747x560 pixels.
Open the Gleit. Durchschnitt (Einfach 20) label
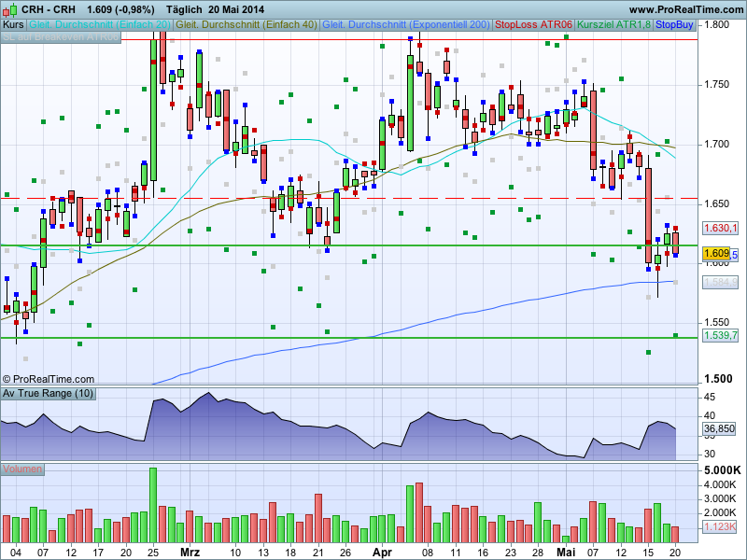point(100,25)
